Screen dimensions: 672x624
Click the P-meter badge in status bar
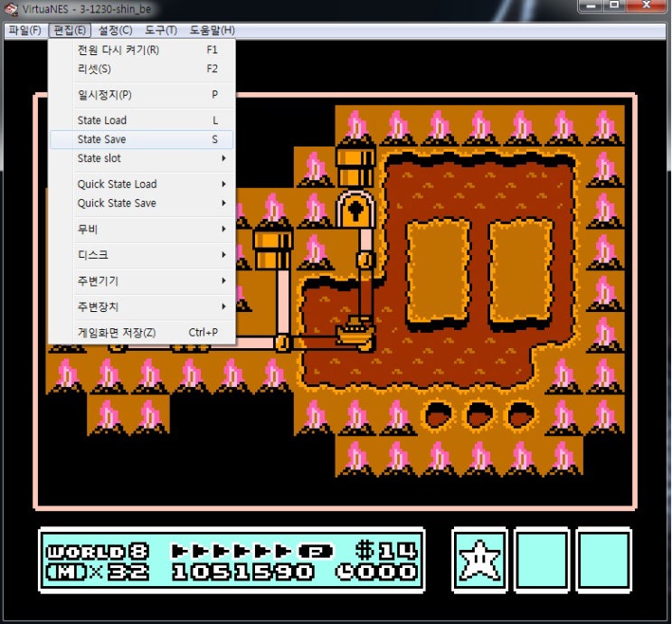[316, 551]
